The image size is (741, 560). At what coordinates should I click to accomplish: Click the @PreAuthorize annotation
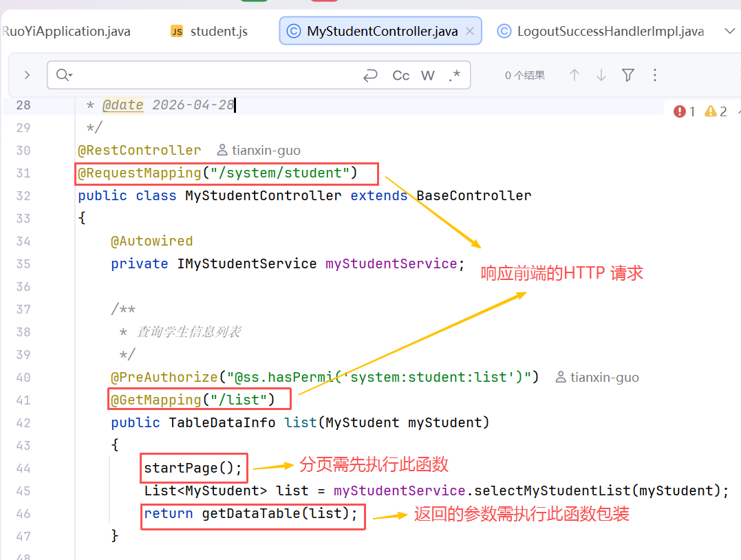tap(164, 377)
